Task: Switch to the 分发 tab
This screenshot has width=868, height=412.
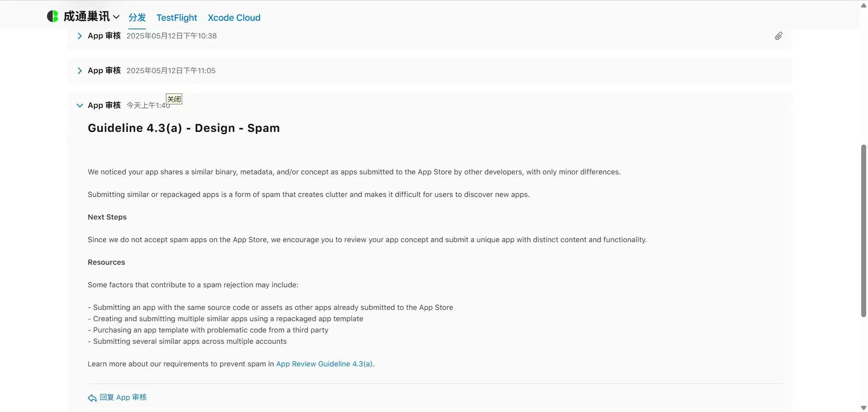Action: click(137, 18)
